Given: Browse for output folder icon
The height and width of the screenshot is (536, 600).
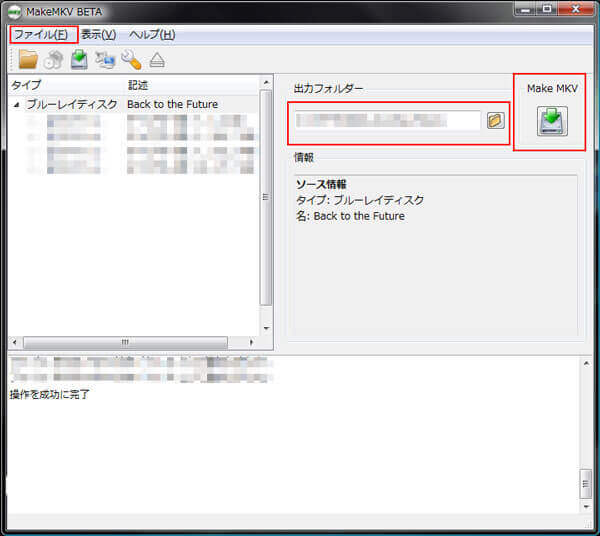Looking at the screenshot, I should [496, 121].
